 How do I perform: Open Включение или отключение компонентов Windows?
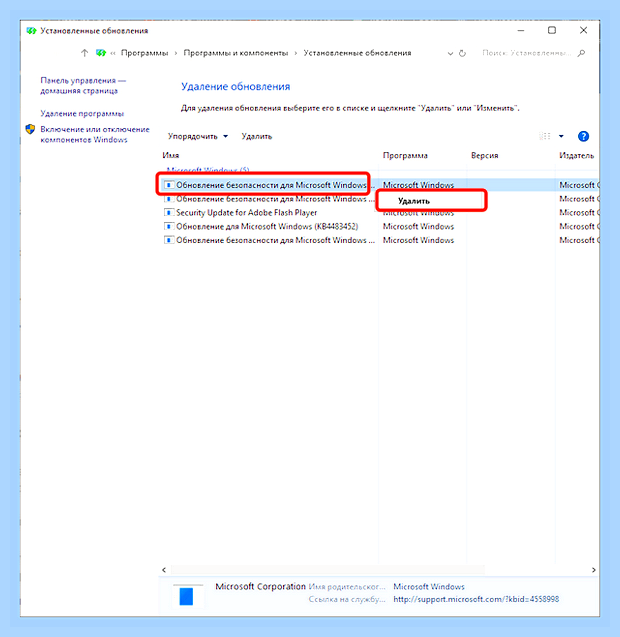(x=95, y=134)
